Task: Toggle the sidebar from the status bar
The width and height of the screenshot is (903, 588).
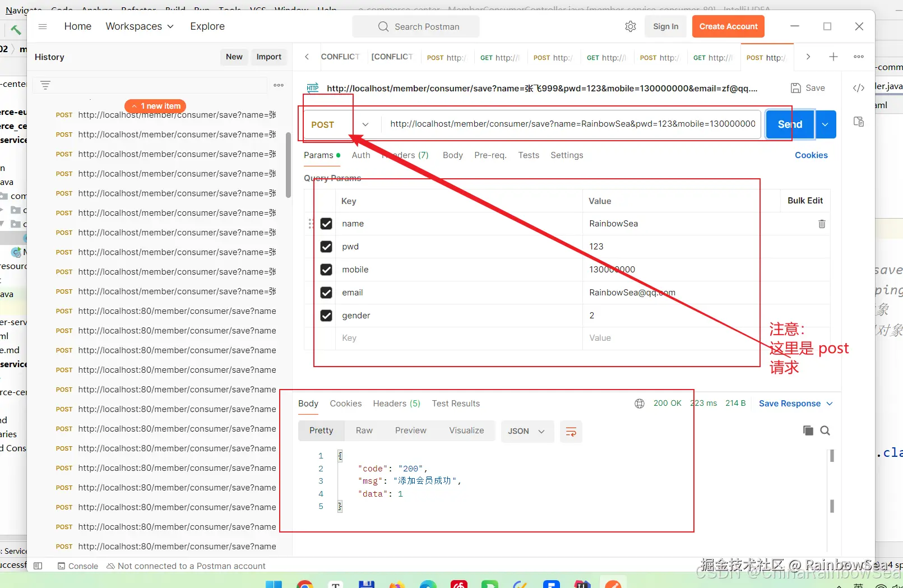Action: pos(38,566)
